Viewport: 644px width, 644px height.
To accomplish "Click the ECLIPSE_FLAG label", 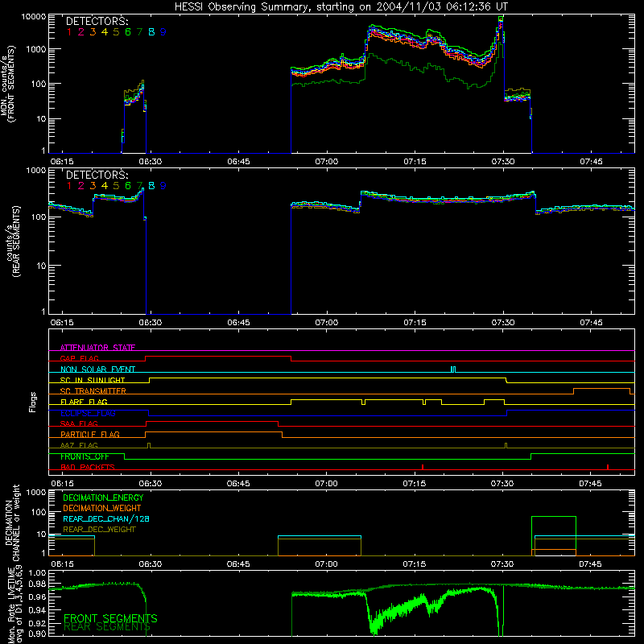I will [x=88, y=413].
